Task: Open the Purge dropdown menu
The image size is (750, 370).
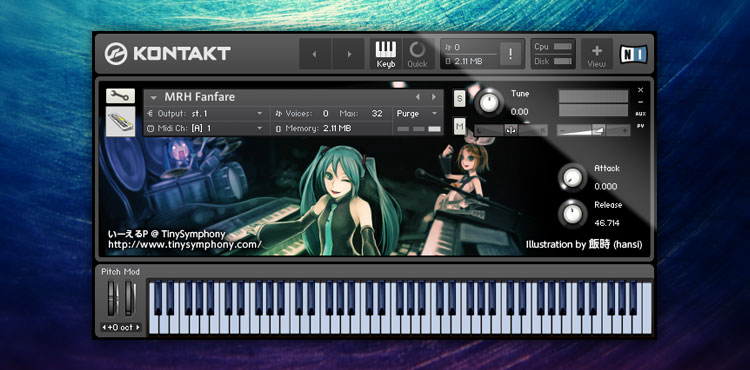Action: pos(417,114)
